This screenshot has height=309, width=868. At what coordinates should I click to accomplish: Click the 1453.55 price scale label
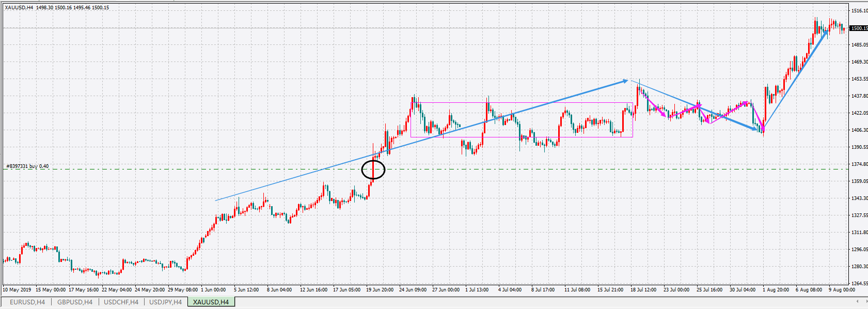coord(859,79)
